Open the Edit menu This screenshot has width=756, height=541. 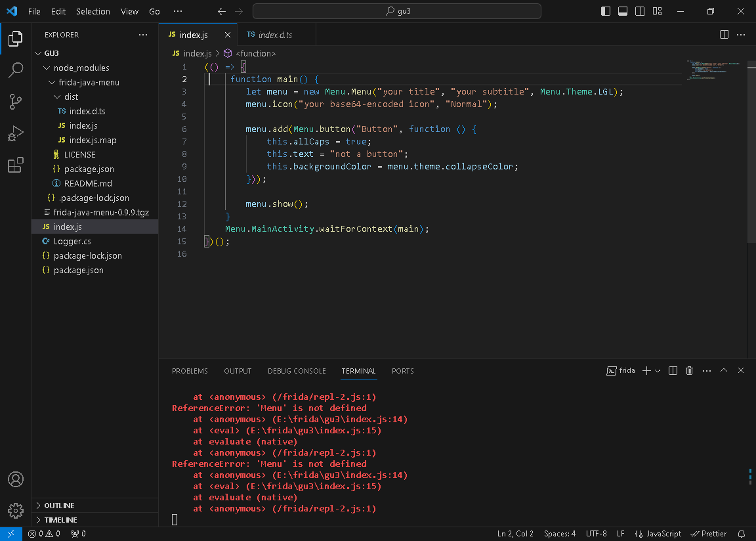58,11
